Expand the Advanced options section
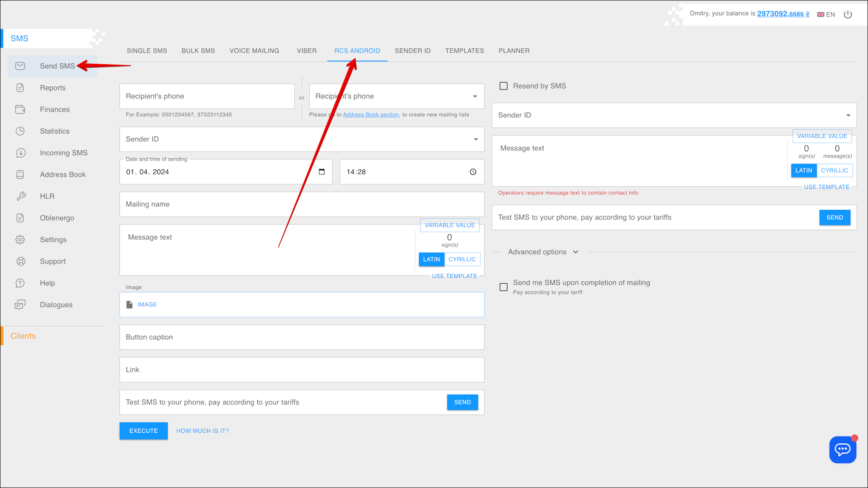Image resolution: width=868 pixels, height=488 pixels. click(542, 252)
